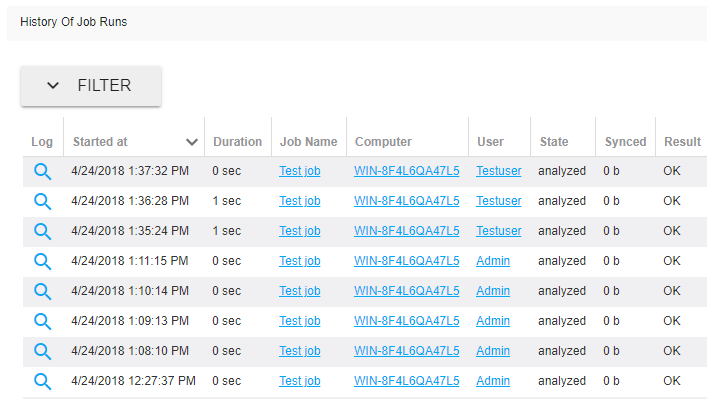Click the Computer column header
The image size is (707, 404).
[x=383, y=142]
